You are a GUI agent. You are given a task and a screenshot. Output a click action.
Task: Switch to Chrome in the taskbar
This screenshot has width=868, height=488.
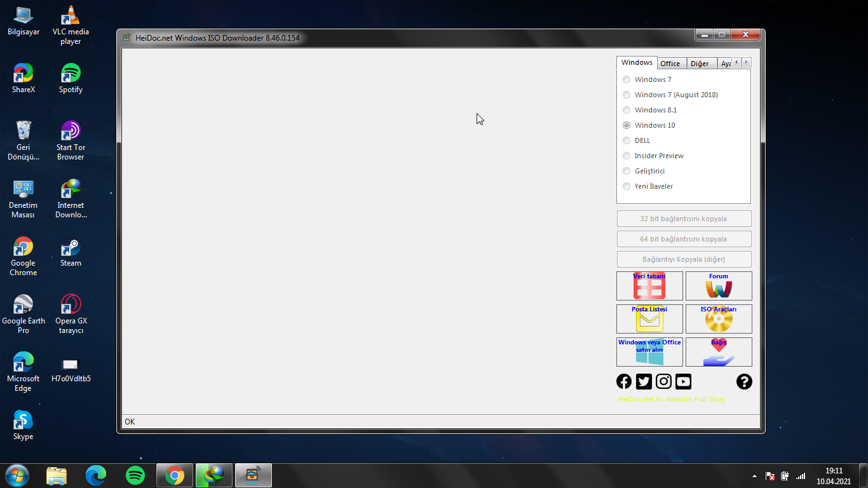coord(175,475)
